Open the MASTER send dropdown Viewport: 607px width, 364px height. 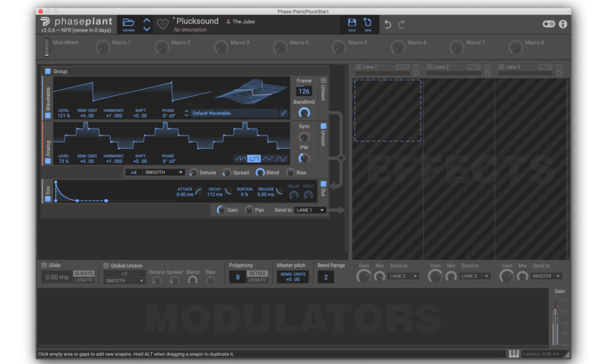(546, 276)
